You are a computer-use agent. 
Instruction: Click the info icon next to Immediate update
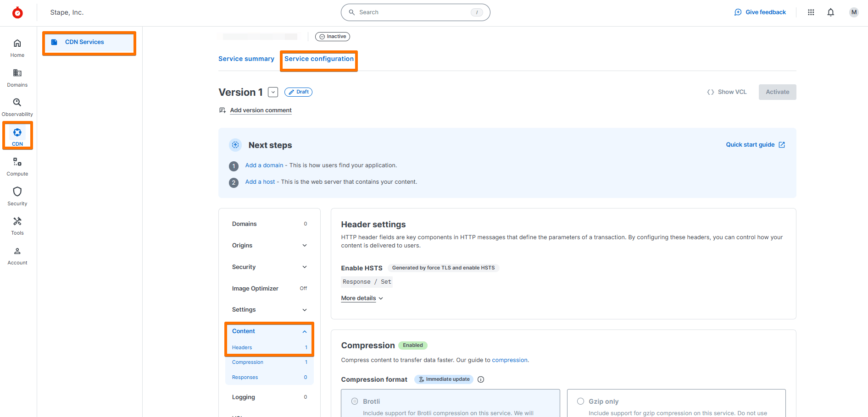tap(481, 379)
